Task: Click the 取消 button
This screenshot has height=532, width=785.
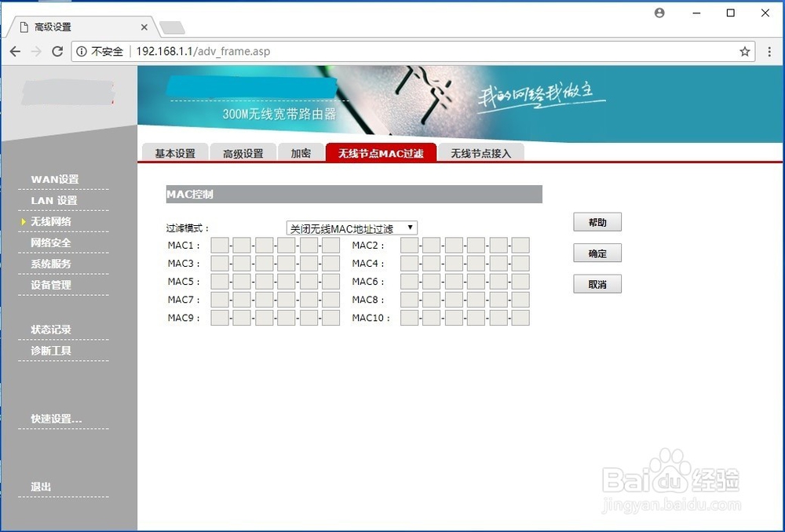Action: (x=597, y=284)
